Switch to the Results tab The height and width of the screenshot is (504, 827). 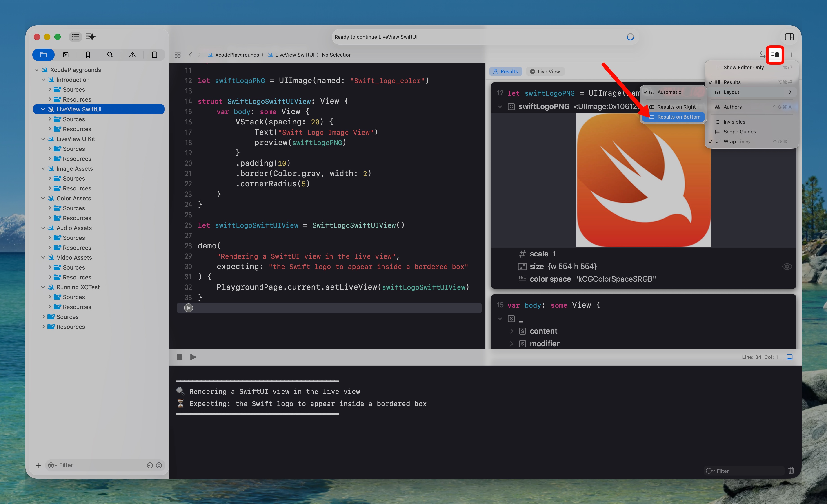coord(505,71)
